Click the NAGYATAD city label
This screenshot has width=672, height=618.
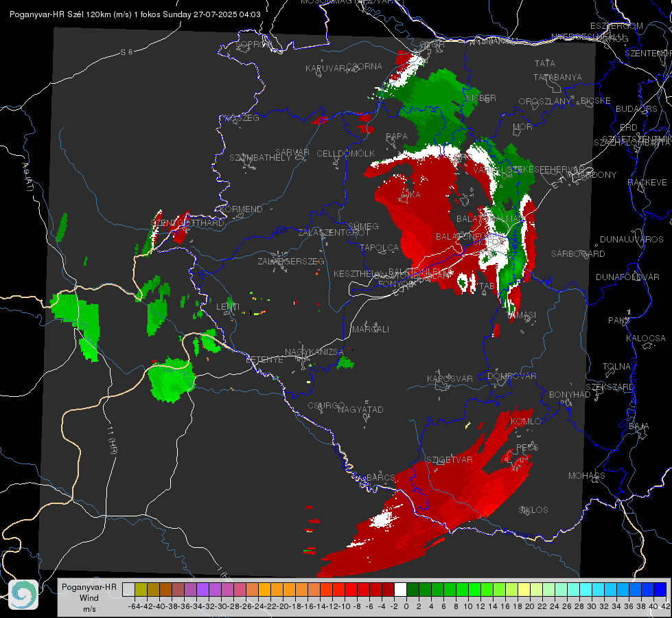pyautogui.click(x=360, y=409)
